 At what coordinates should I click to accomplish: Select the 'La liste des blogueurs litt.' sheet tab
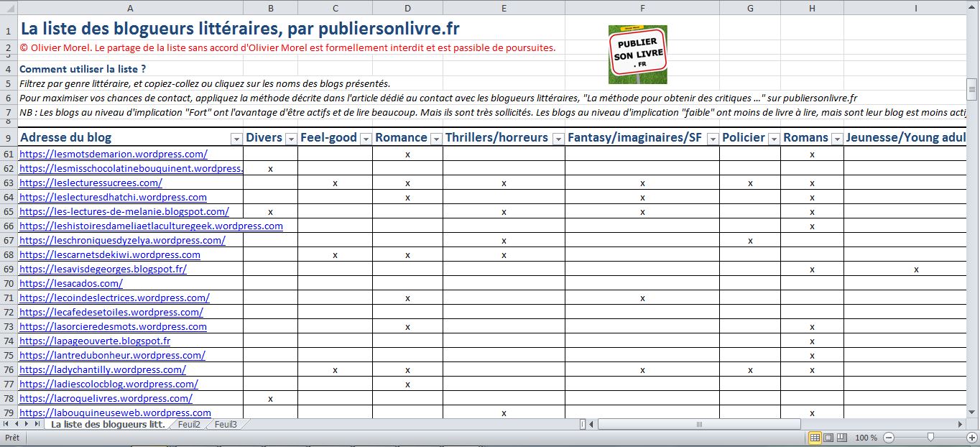108,424
